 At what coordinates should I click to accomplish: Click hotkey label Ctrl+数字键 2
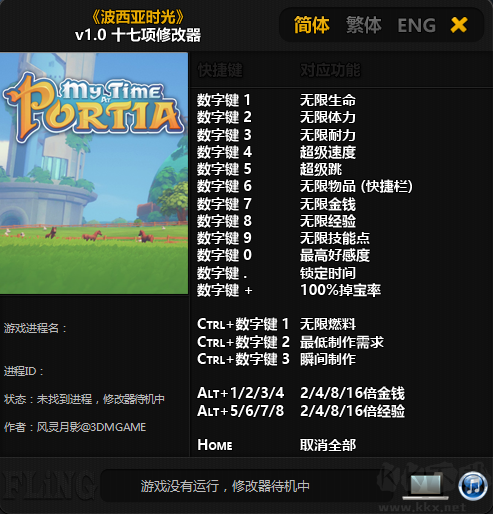(243, 342)
